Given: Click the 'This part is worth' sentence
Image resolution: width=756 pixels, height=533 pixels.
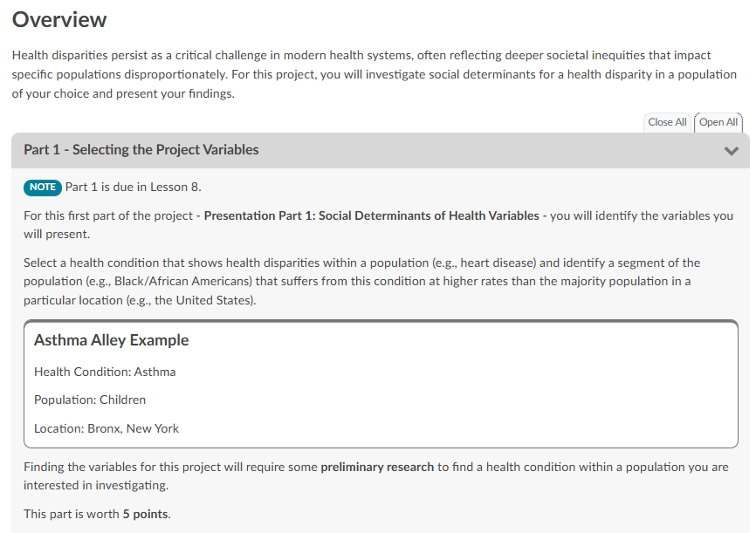Looking at the screenshot, I should [72, 514].
